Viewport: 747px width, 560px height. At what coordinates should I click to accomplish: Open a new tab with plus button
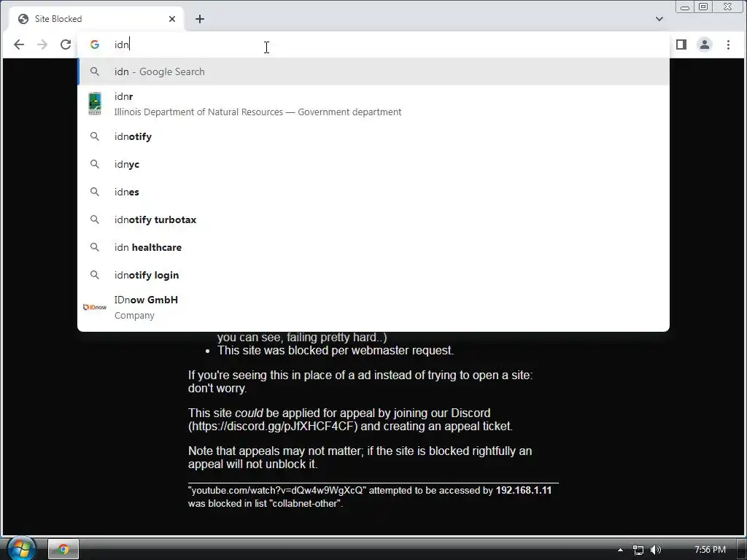point(200,19)
